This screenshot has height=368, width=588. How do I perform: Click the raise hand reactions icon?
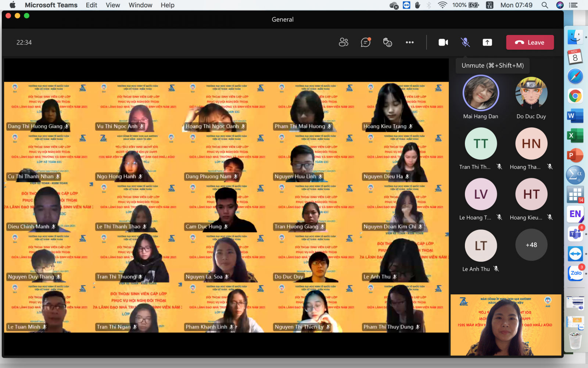point(387,42)
